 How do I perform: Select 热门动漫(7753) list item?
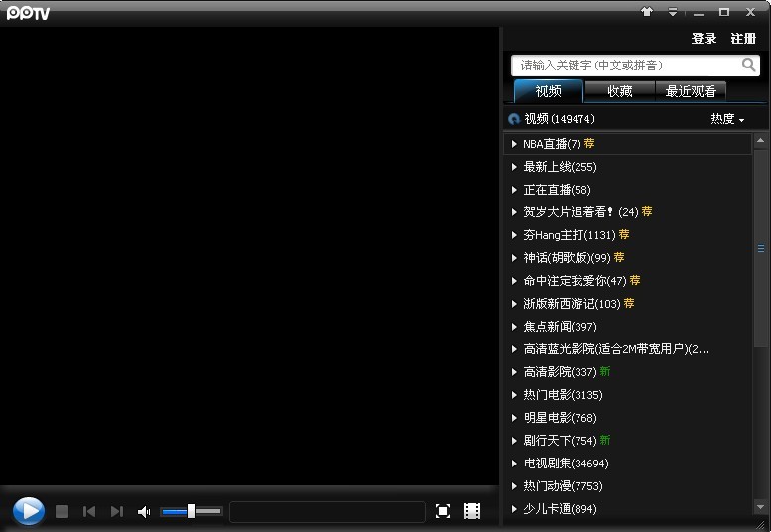pyautogui.click(x=628, y=486)
